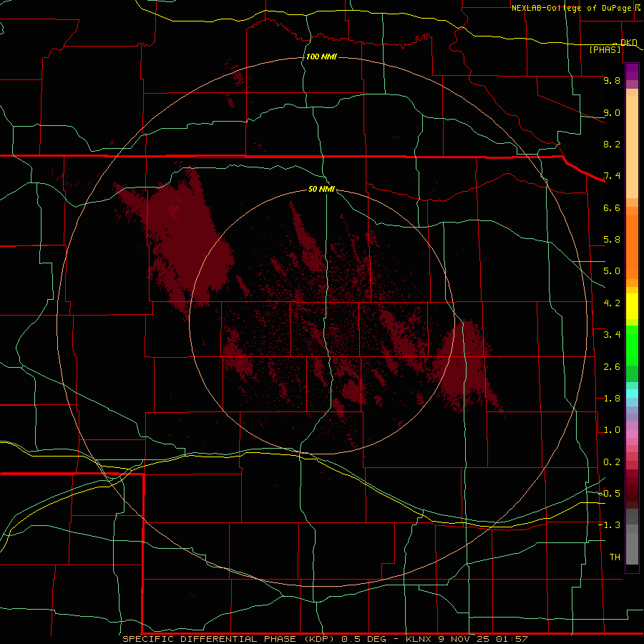
Task: Click the pink segment of the color bar
Action: tap(632, 434)
